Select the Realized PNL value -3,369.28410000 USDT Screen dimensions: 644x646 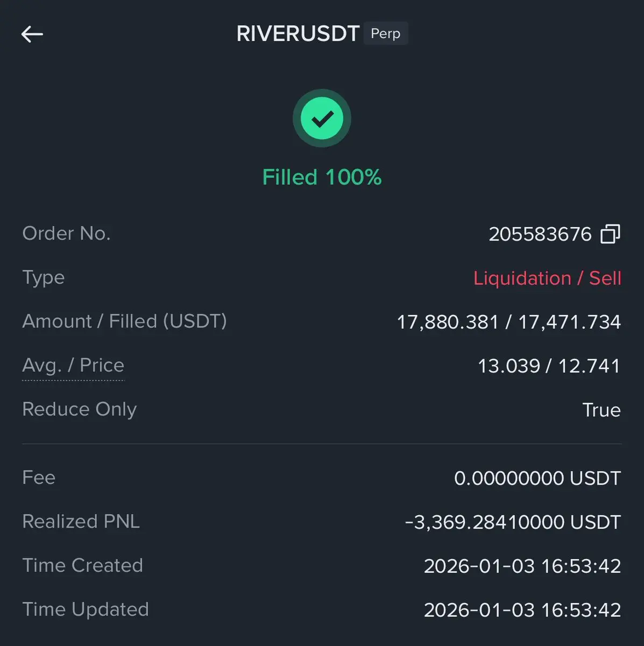click(513, 522)
